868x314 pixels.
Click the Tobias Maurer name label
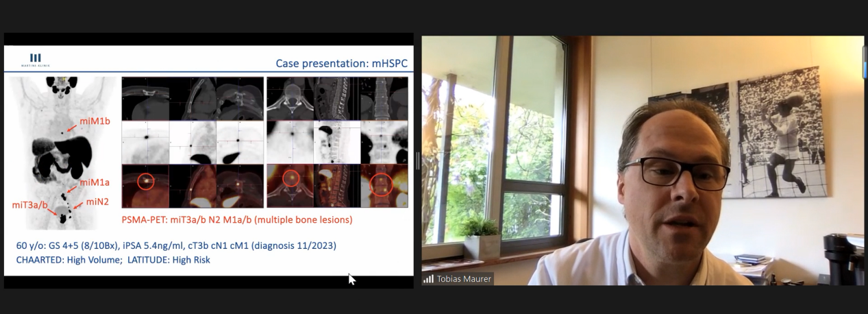pyautogui.click(x=464, y=279)
